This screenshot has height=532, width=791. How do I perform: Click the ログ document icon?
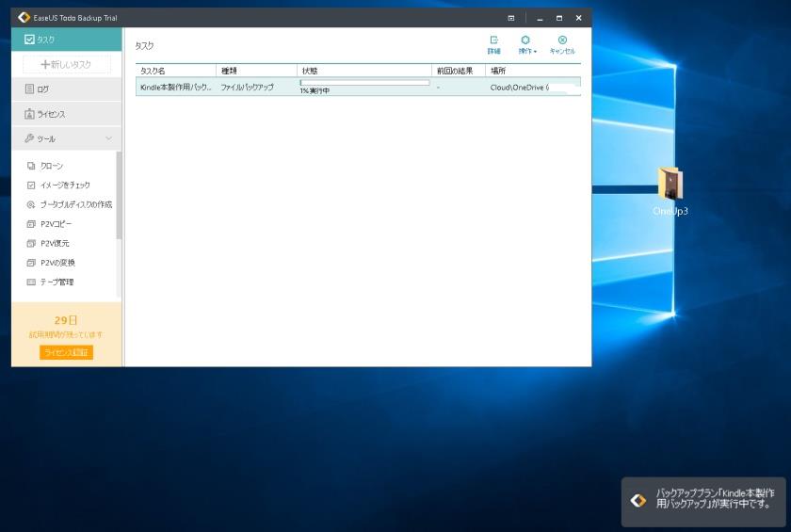(x=30, y=89)
